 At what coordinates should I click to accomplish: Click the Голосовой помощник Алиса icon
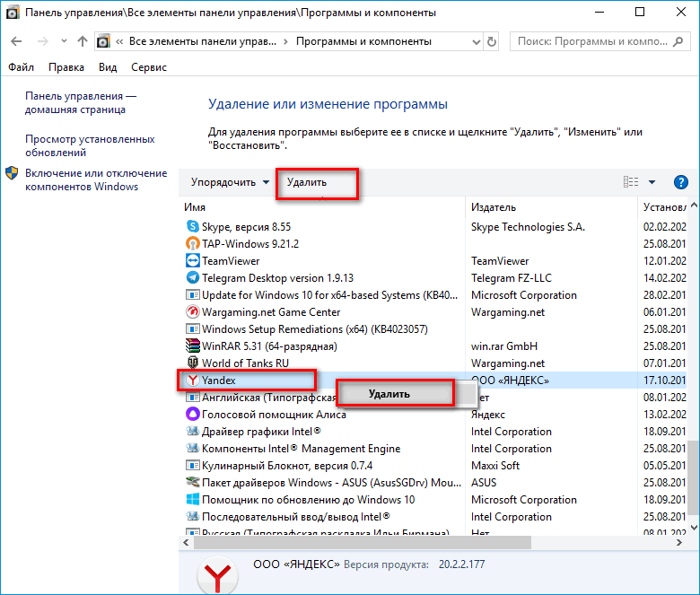coord(192,415)
